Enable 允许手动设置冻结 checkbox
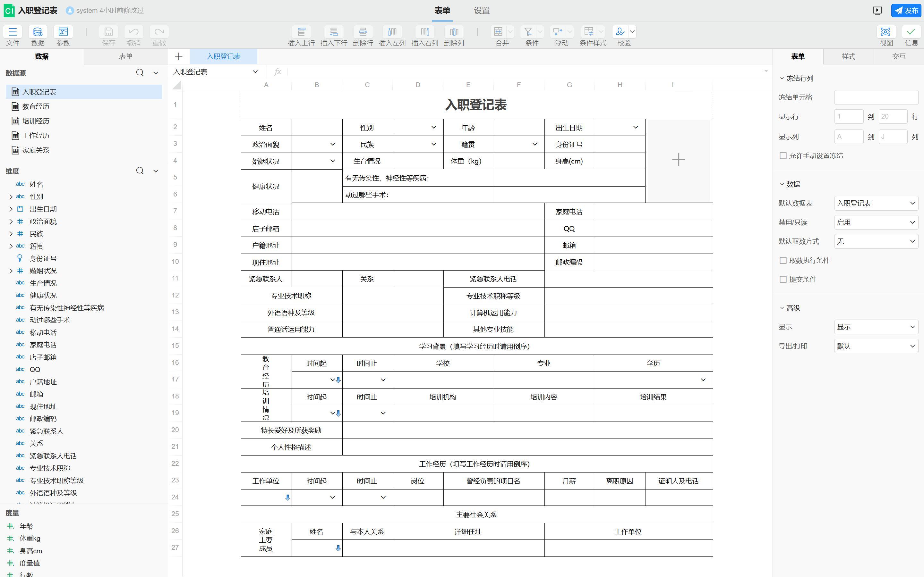Screen dimensions: 924x577 pyautogui.click(x=783, y=156)
